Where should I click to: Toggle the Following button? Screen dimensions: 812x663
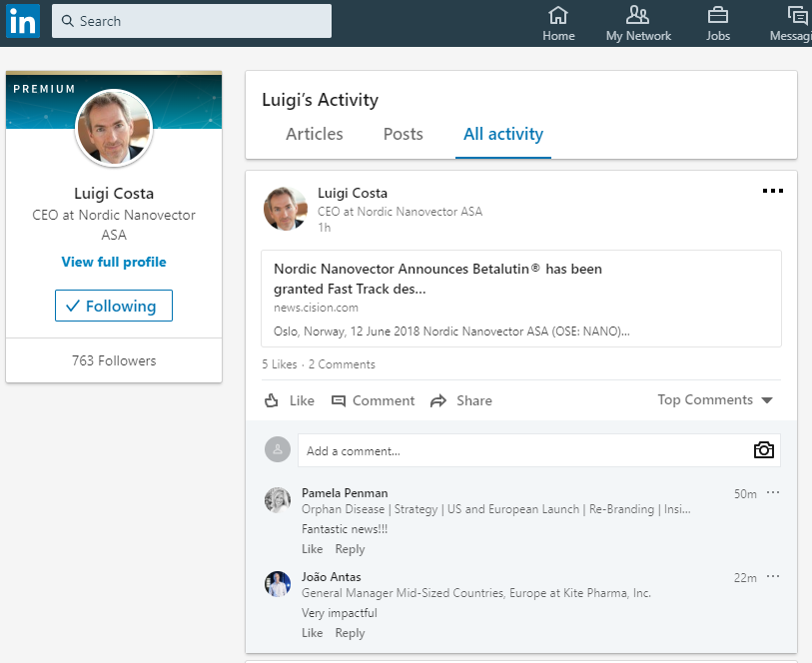pos(114,306)
